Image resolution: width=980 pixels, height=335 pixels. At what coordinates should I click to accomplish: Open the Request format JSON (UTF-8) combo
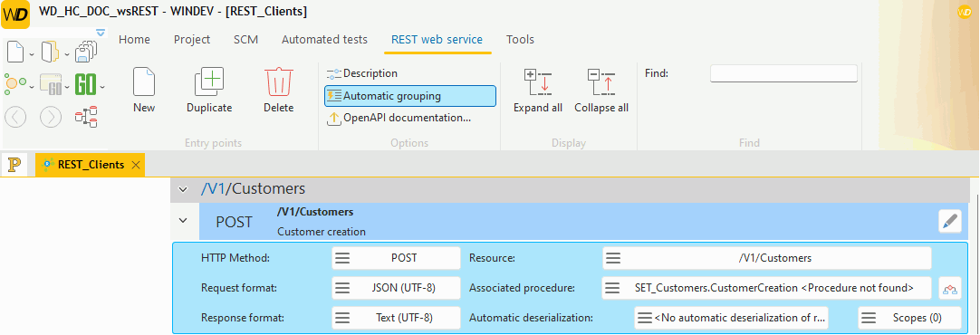pyautogui.click(x=396, y=288)
